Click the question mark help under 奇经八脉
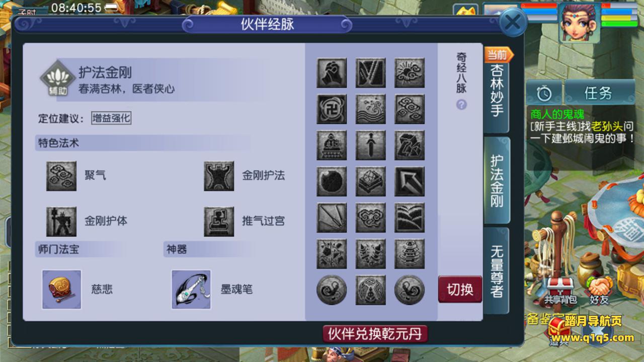The image size is (644, 362). click(x=461, y=105)
